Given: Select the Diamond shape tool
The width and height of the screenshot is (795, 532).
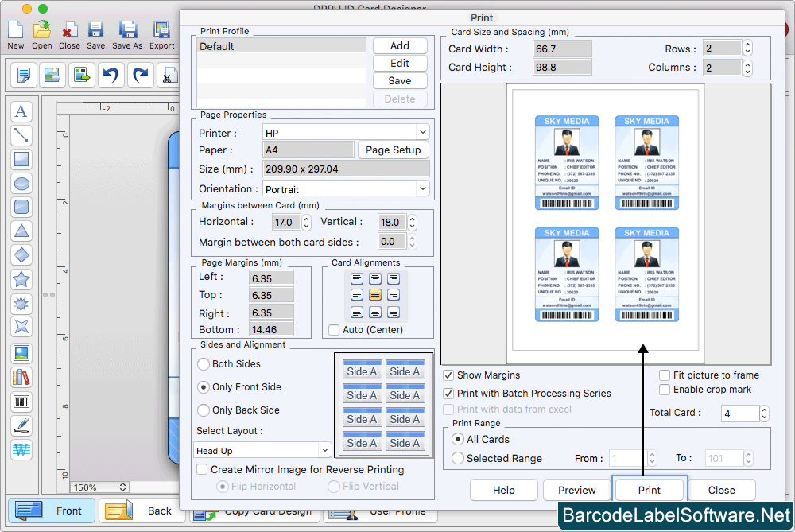Looking at the screenshot, I should pyautogui.click(x=21, y=254).
